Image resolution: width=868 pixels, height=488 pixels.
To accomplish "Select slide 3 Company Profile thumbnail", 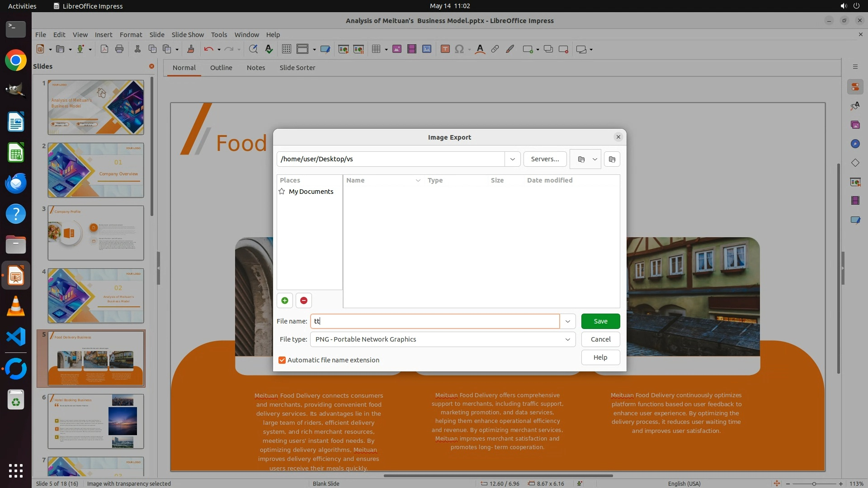I will click(96, 233).
